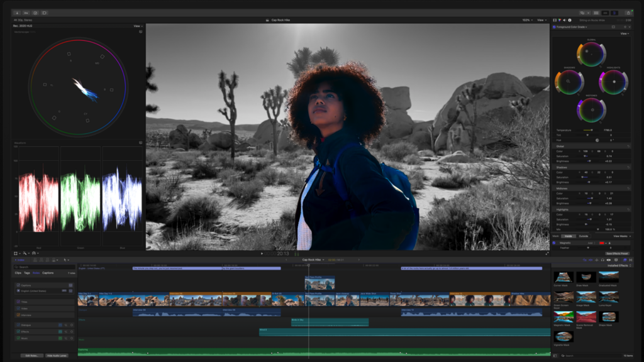Open the viewer View dropdown
The image size is (644, 362).
(x=541, y=20)
